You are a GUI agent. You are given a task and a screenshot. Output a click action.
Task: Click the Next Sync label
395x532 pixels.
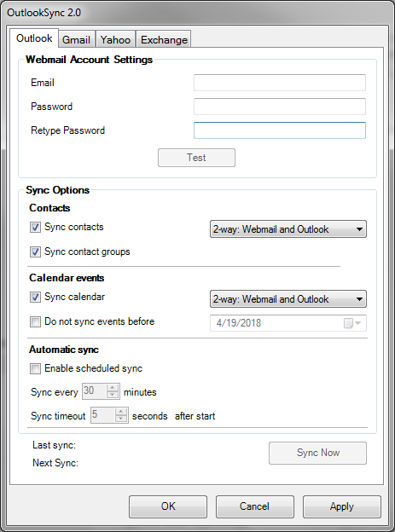pyautogui.click(x=55, y=463)
